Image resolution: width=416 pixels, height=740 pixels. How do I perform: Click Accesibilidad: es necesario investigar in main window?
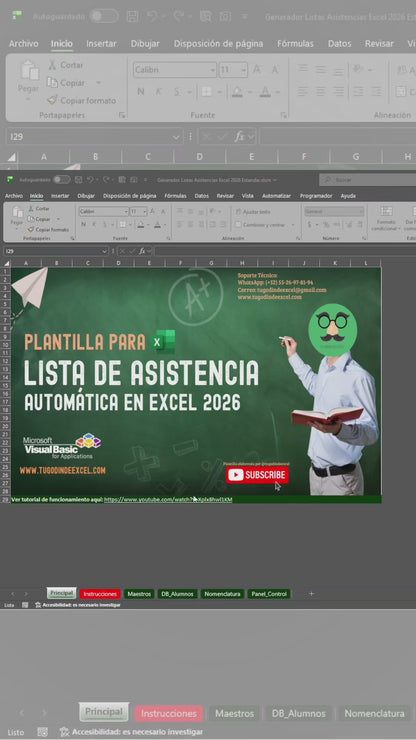pos(77,605)
